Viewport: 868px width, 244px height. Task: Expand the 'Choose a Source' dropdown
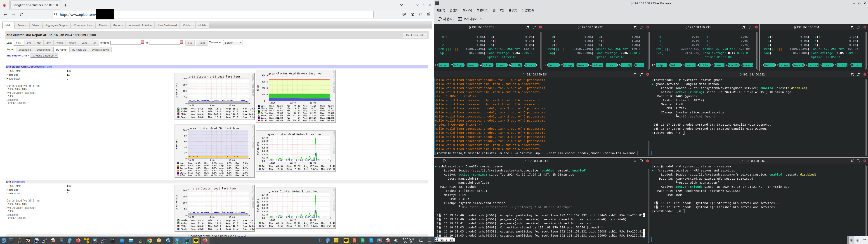click(44, 56)
